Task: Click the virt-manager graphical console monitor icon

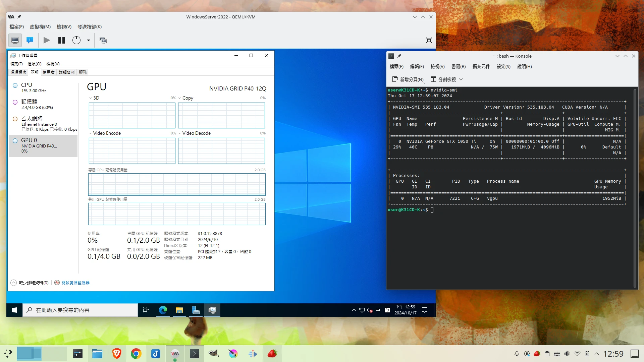Action: pos(15,40)
